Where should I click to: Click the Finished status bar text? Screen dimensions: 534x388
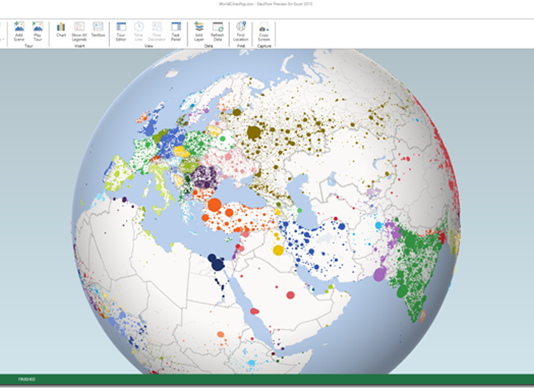[x=27, y=379]
